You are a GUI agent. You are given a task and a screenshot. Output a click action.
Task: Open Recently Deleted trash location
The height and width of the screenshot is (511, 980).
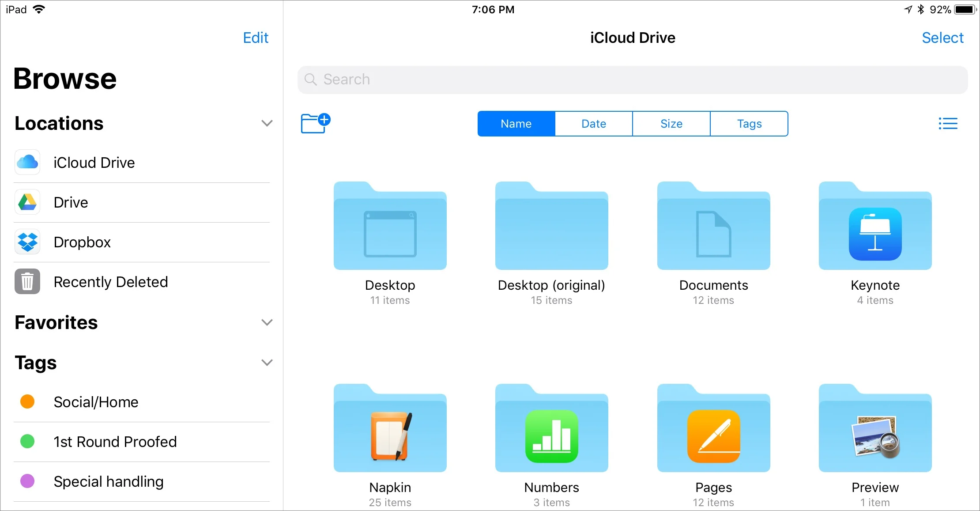coord(110,282)
